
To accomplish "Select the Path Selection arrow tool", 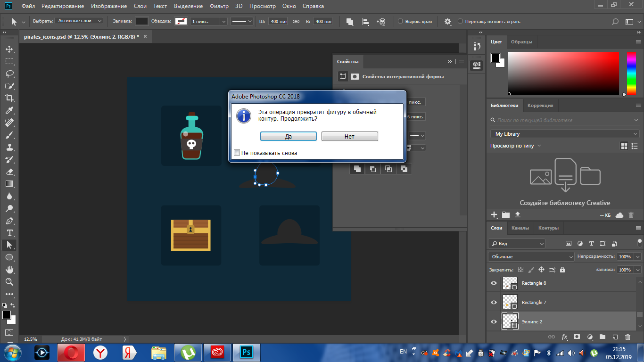I will tap(9, 245).
